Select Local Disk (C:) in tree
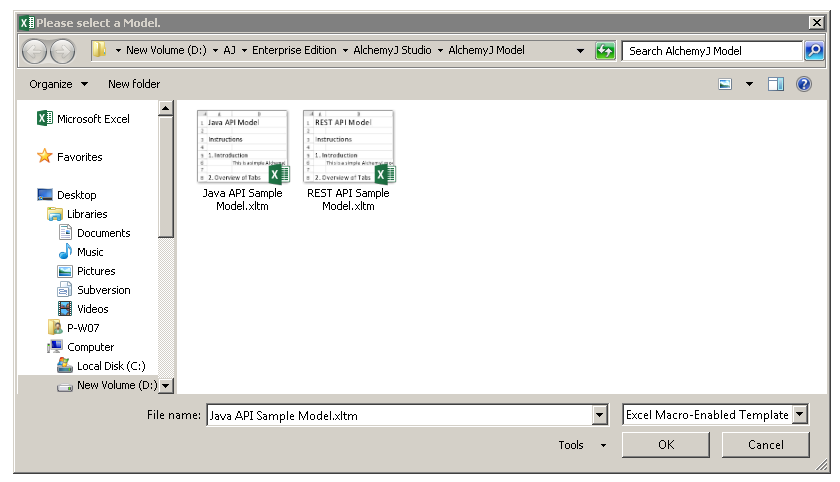Viewport: 840px width, 482px height. click(x=110, y=366)
